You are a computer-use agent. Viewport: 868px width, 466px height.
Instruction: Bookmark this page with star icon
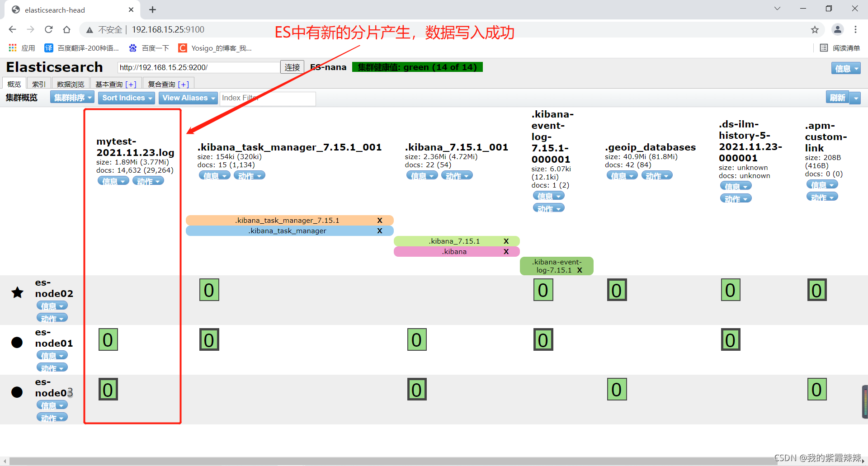coord(815,29)
